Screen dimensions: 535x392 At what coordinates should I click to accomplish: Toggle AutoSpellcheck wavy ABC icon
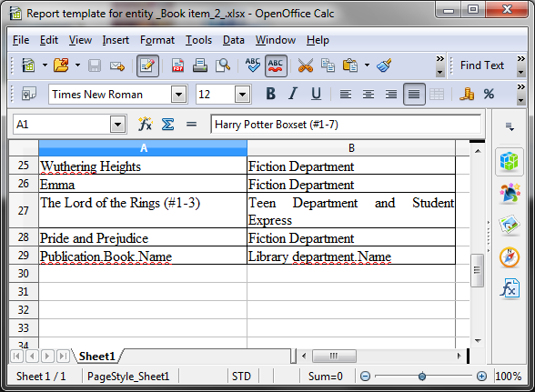point(276,65)
